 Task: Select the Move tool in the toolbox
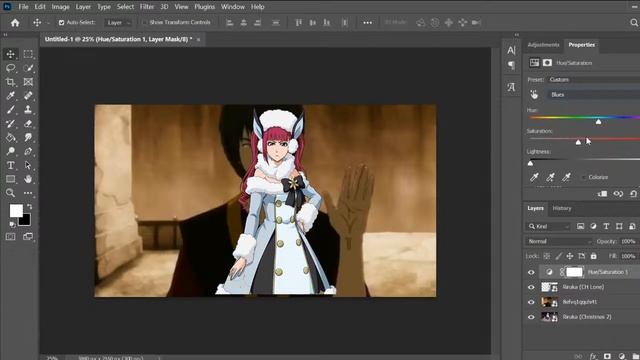(x=11, y=54)
